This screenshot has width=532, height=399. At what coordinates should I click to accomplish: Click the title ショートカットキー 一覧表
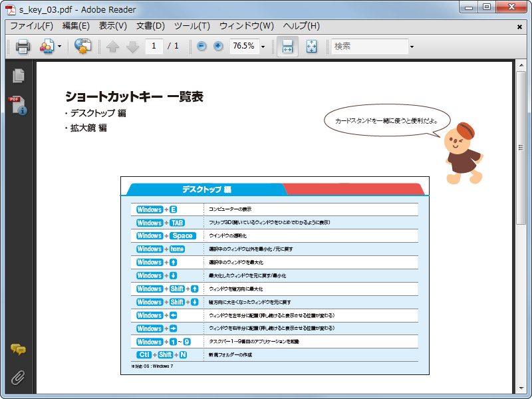coord(134,96)
